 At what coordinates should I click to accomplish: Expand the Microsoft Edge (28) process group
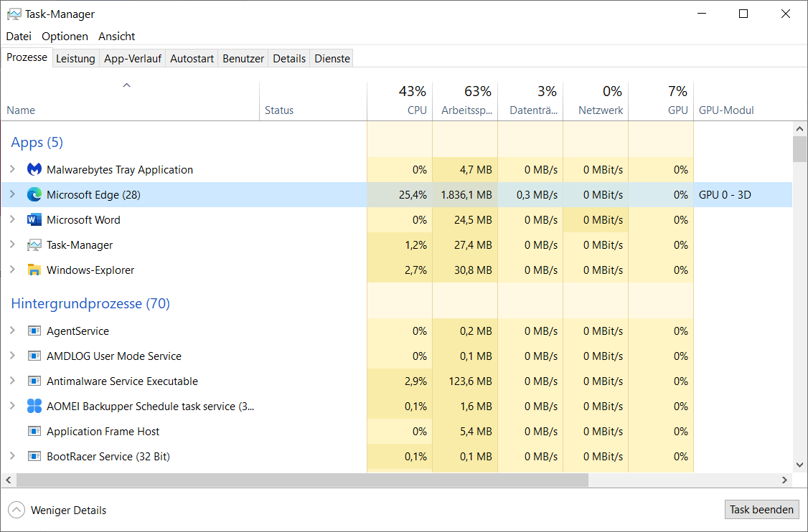[12, 194]
